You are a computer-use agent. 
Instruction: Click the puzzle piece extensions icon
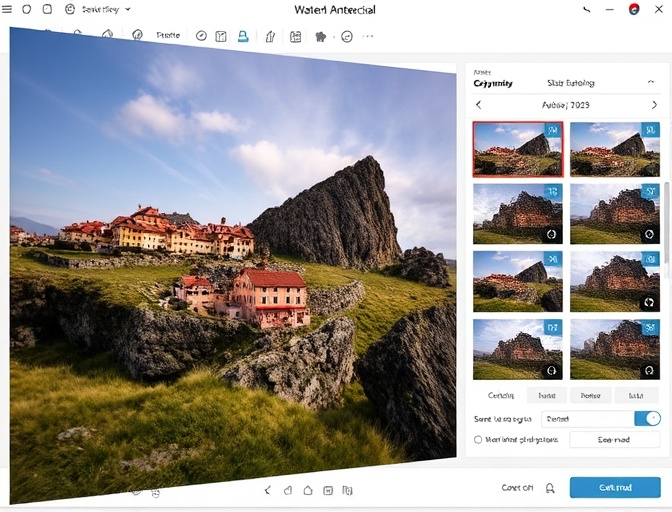(321, 37)
